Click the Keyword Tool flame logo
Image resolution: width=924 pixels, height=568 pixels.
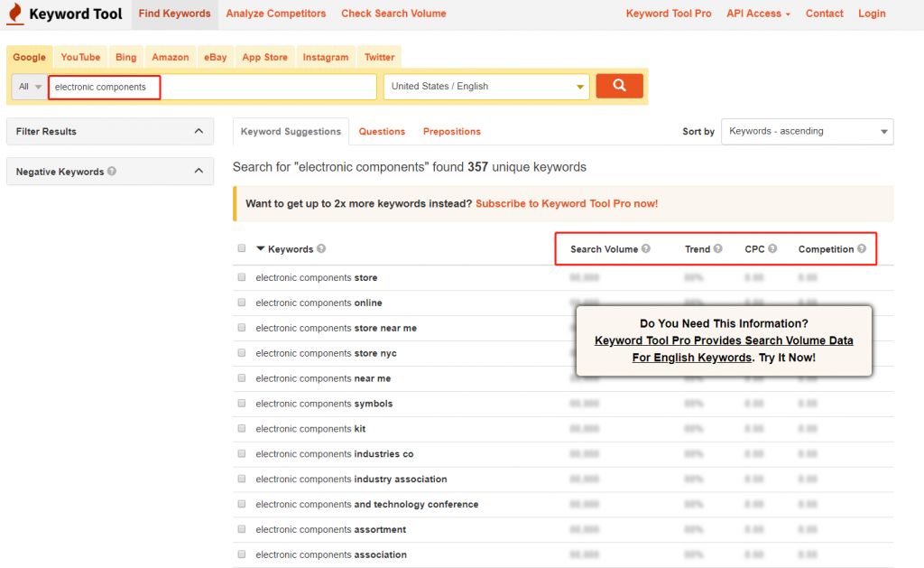pos(14,14)
